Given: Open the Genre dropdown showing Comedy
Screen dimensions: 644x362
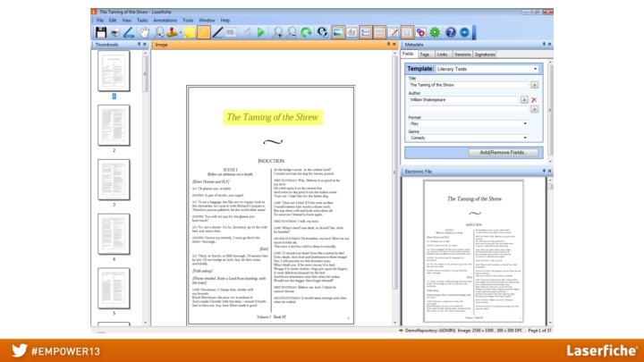Looking at the screenshot, I should tap(468, 138).
